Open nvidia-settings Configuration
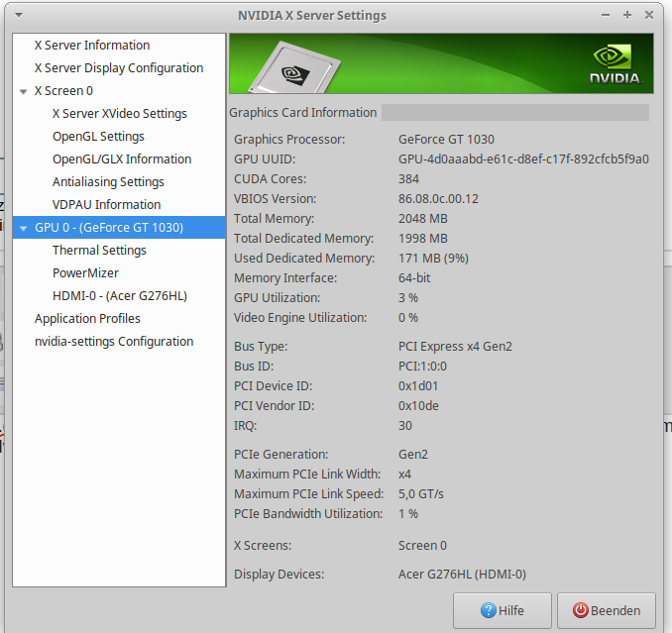This screenshot has height=633, width=672. pos(114,342)
